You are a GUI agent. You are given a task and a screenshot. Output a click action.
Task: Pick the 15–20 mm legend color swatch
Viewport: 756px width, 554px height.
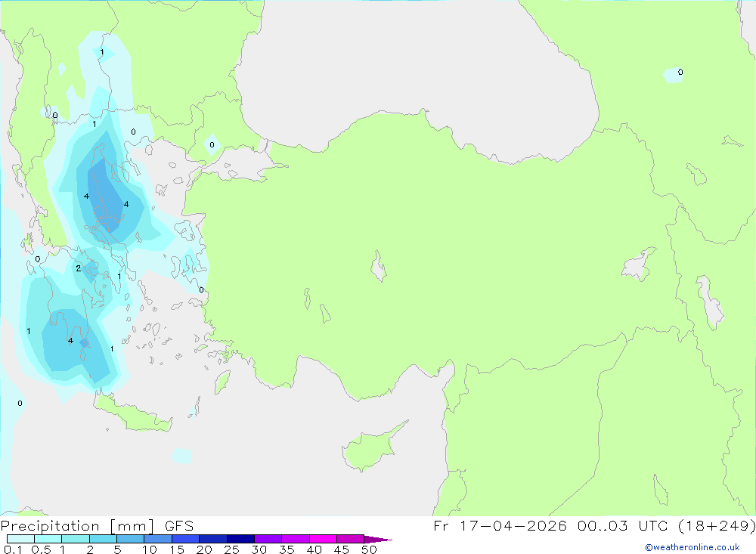click(x=186, y=539)
